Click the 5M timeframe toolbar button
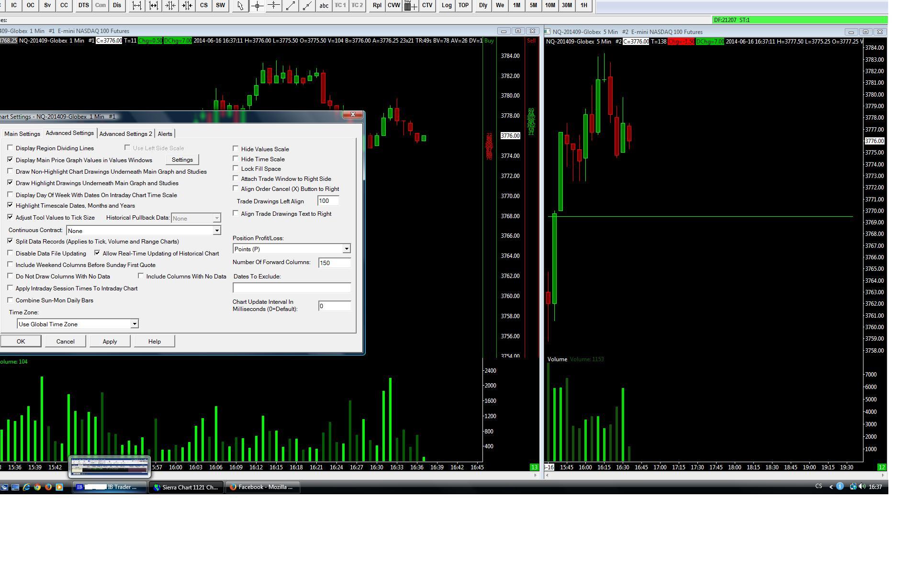919x588 pixels. pos(533,5)
